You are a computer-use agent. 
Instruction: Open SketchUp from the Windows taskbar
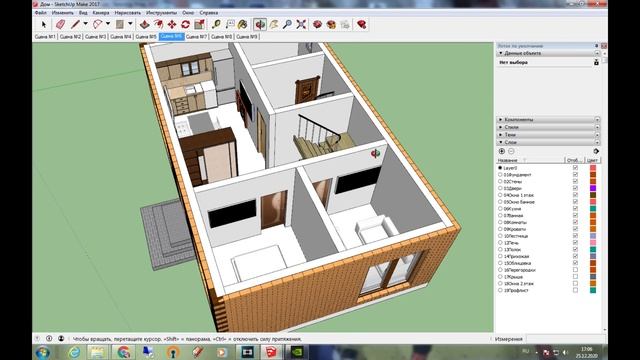271,352
